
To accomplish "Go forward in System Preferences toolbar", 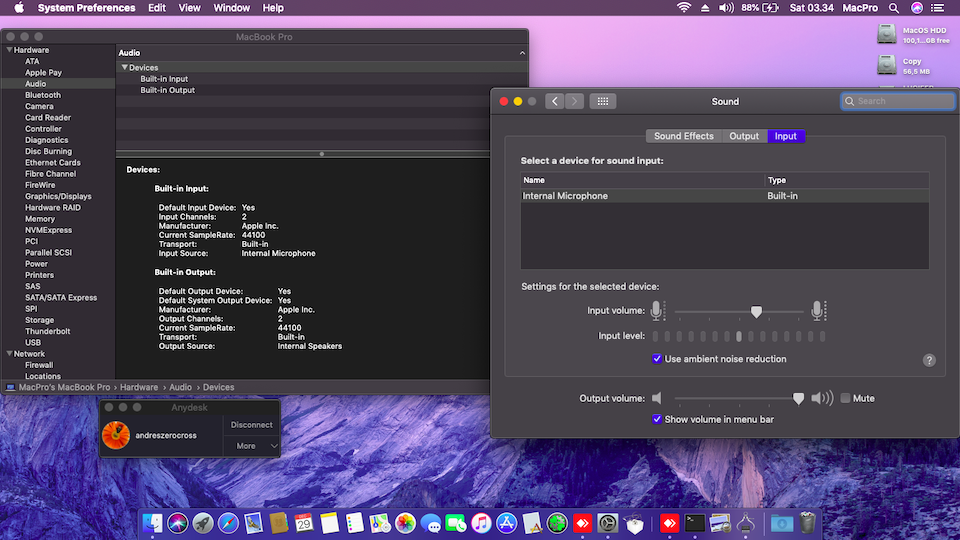I will click(574, 101).
